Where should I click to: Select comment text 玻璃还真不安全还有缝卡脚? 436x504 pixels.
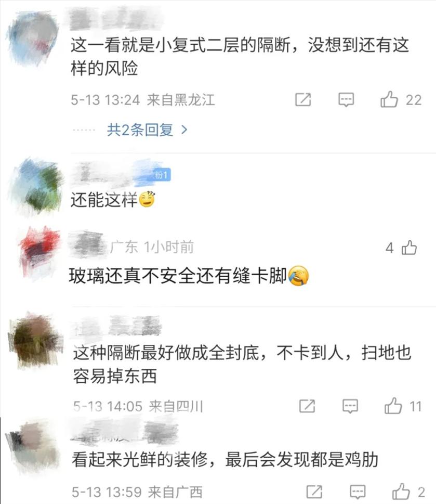[178, 276]
